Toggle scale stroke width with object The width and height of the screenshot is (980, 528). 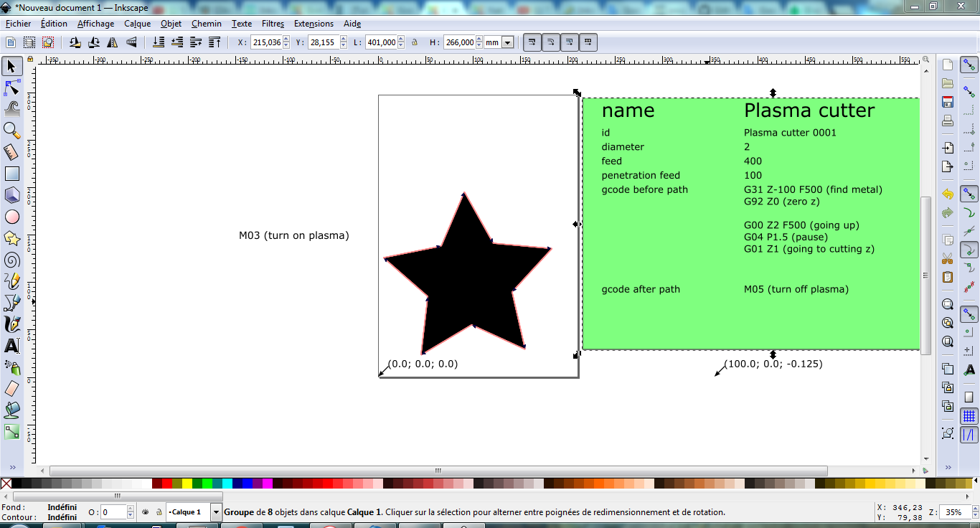[532, 42]
